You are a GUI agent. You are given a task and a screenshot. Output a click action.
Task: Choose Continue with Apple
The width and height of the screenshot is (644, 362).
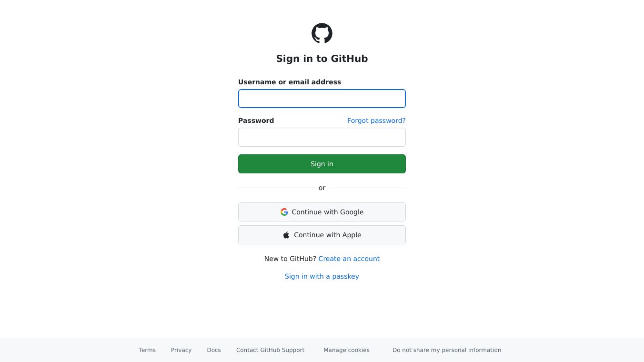[x=322, y=235]
